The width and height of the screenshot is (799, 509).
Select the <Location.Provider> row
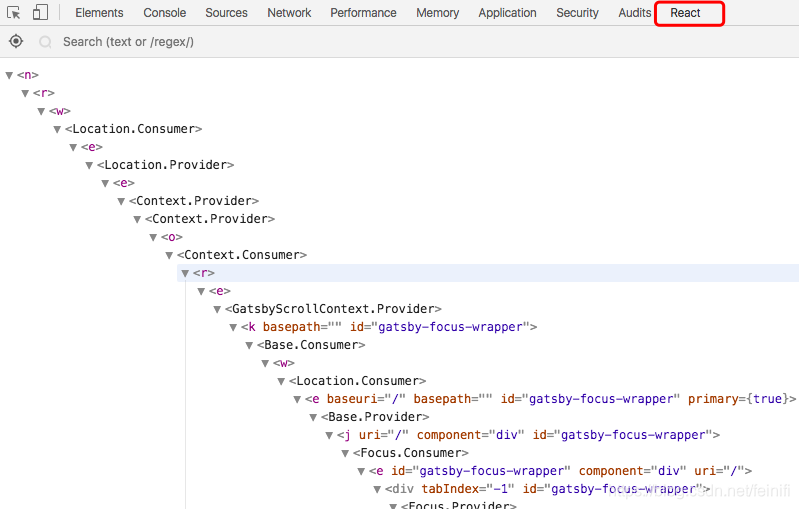166,165
